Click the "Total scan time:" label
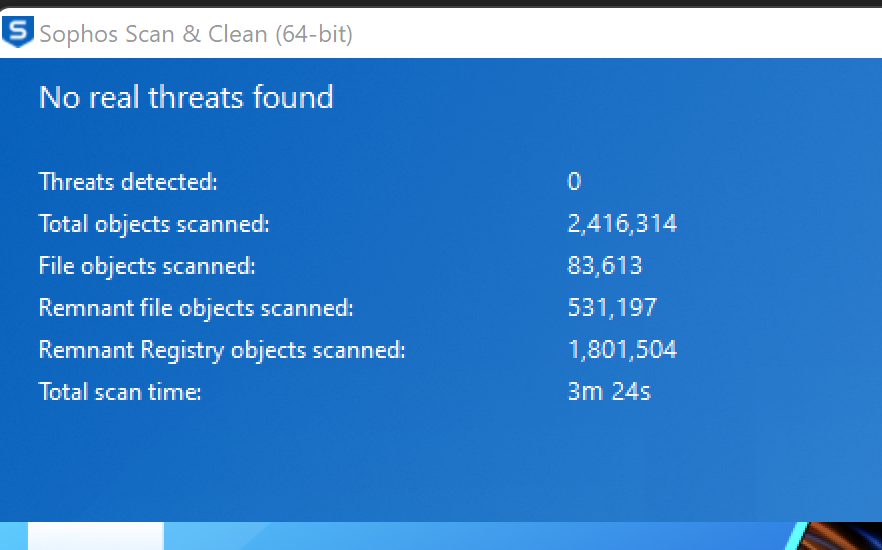The width and height of the screenshot is (882, 550). (120, 392)
